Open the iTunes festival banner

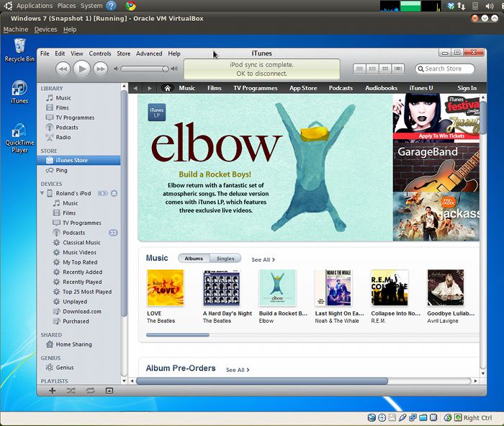436,117
